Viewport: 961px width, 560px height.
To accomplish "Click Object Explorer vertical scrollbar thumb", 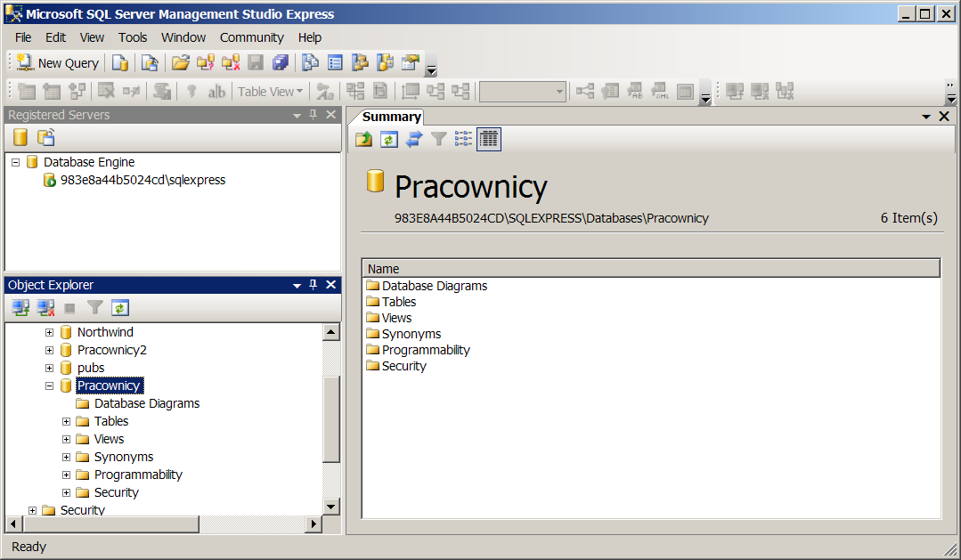I will [331, 419].
